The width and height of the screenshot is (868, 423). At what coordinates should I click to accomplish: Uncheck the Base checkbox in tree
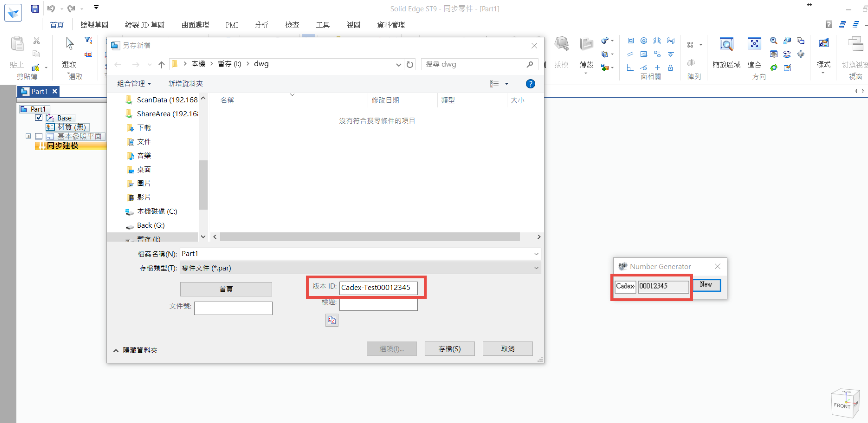pos(39,118)
